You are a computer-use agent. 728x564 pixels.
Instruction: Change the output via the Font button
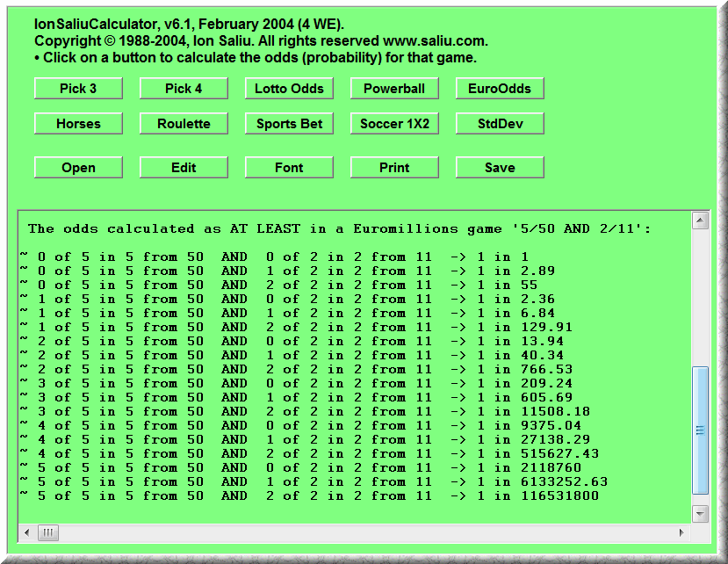tap(289, 167)
